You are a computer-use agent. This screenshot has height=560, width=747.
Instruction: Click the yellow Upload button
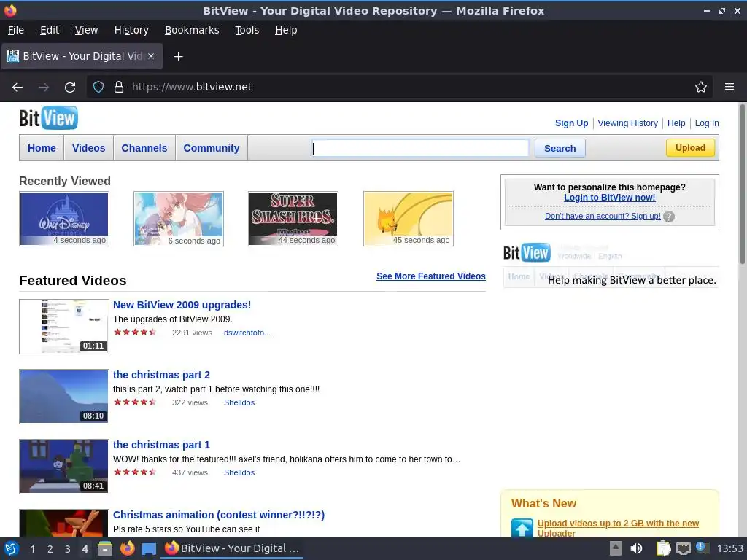[x=690, y=147]
